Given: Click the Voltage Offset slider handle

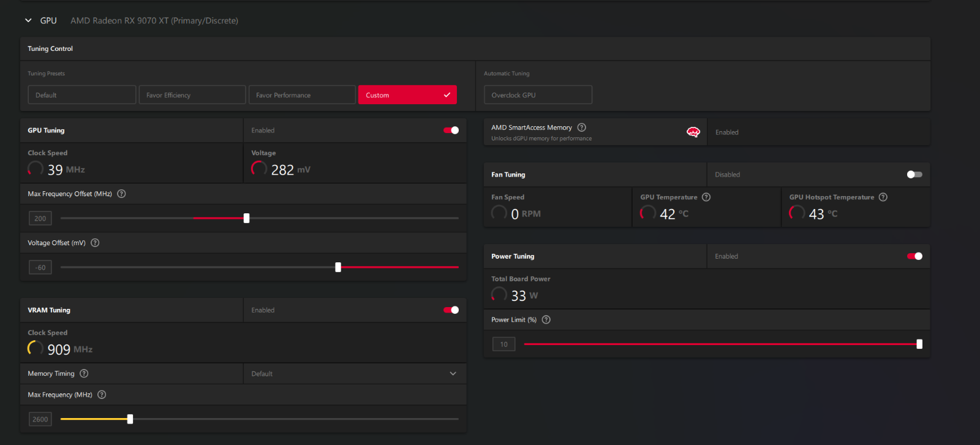Looking at the screenshot, I should click(x=338, y=267).
